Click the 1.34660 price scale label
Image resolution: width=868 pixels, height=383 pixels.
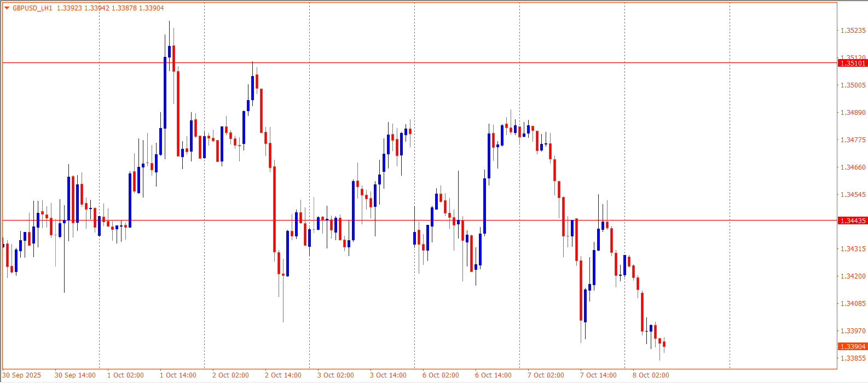[853, 167]
